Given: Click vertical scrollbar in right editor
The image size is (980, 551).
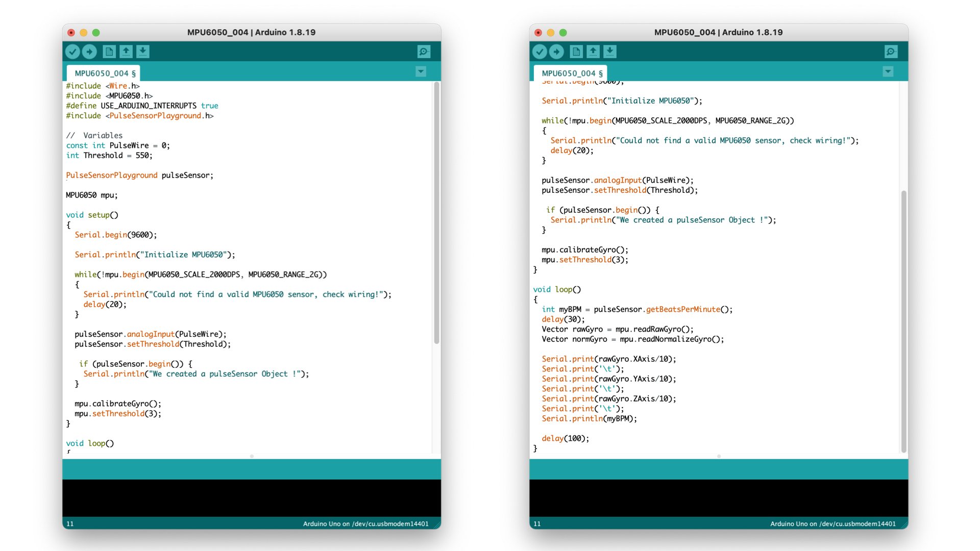Looking at the screenshot, I should click(x=903, y=322).
